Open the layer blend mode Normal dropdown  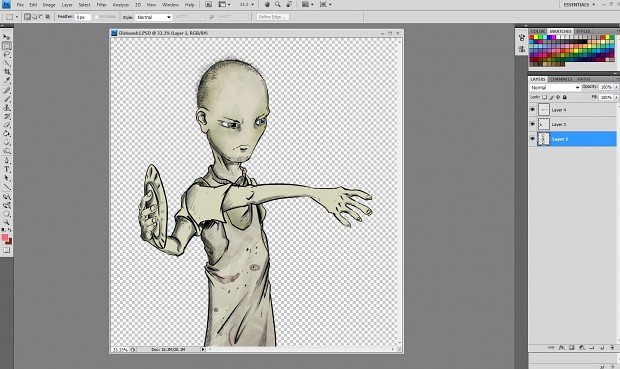coord(555,87)
